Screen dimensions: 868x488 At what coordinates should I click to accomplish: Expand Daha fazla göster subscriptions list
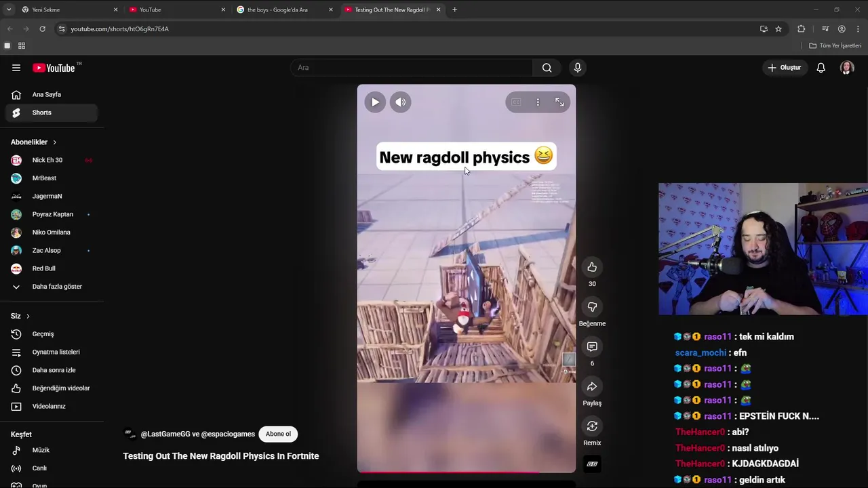pyautogui.click(x=52, y=287)
